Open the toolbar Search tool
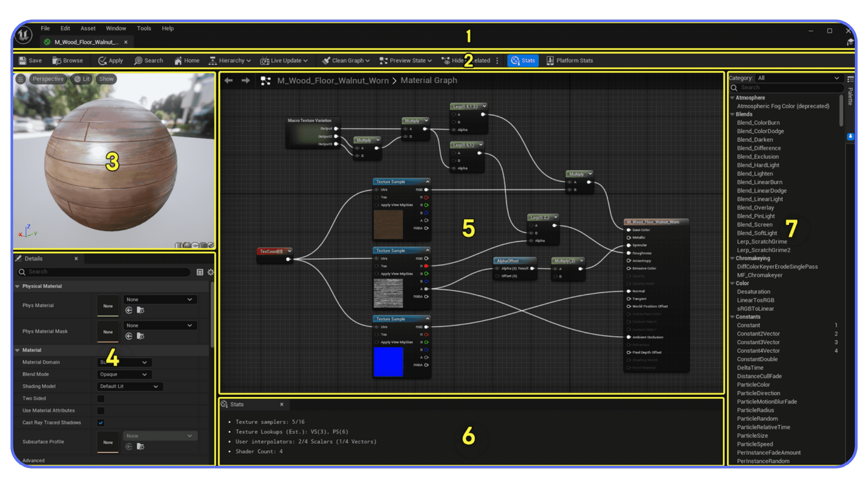 [x=149, y=61]
